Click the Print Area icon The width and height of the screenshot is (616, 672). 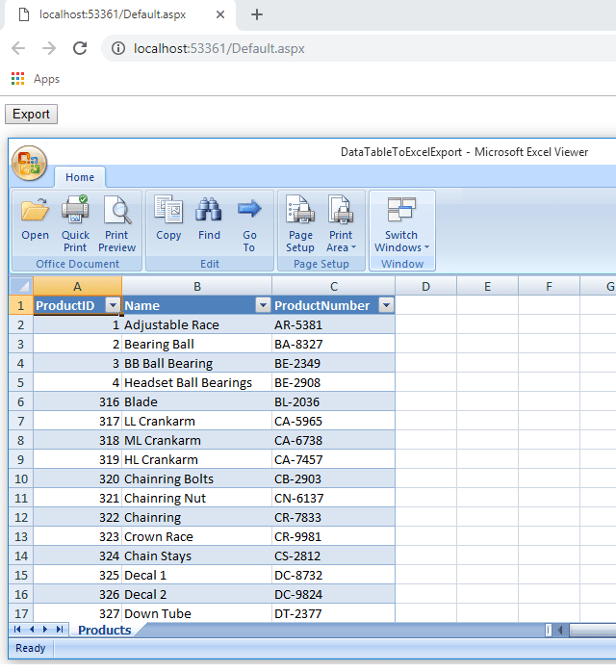341,210
